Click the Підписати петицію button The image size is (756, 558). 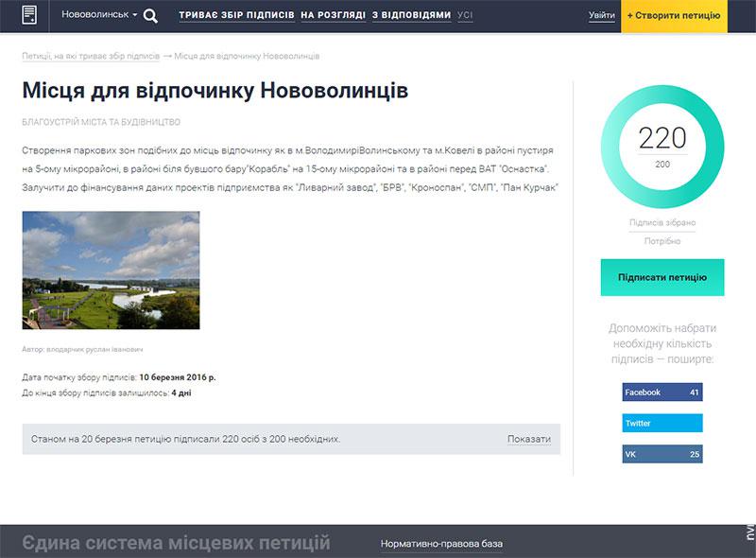pyautogui.click(x=661, y=277)
